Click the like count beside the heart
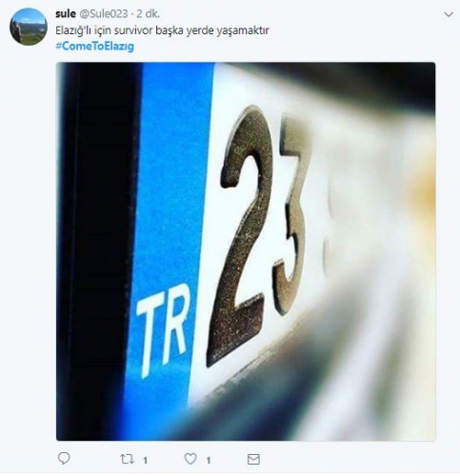Viewport: 460px width, 476px height. [x=209, y=460]
